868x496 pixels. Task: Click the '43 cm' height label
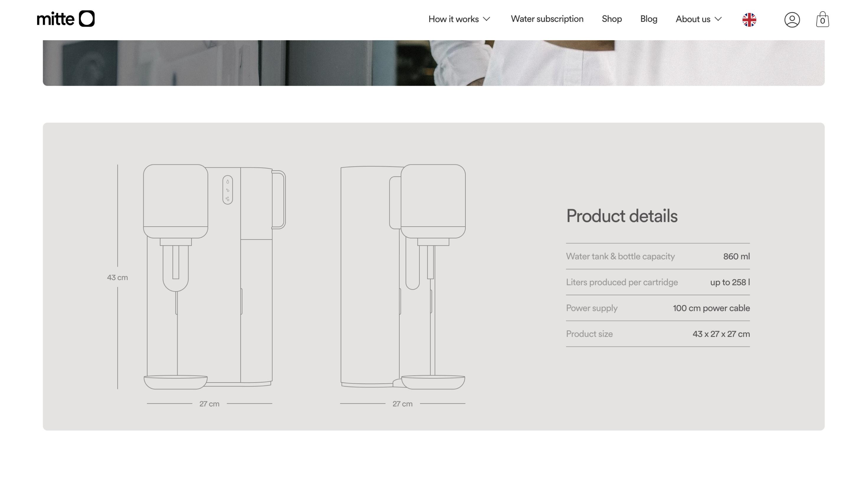click(117, 278)
